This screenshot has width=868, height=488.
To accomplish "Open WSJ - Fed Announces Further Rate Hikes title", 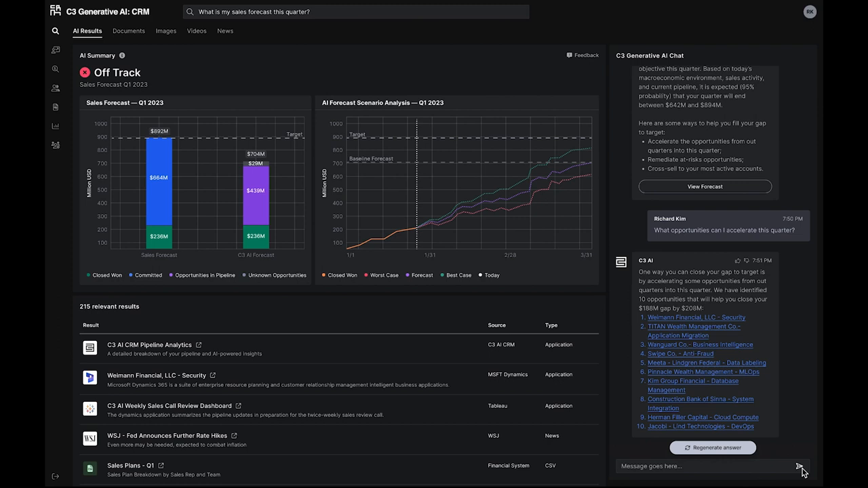I will pos(167,436).
